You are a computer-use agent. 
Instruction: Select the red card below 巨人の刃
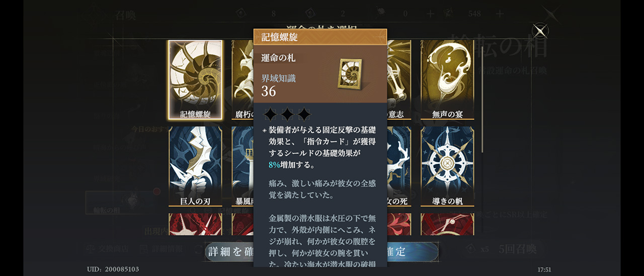pos(196,224)
